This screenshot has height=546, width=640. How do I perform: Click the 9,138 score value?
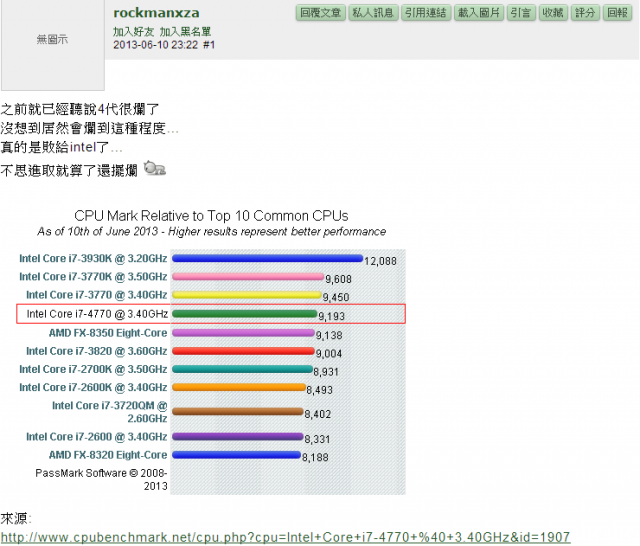point(329,335)
